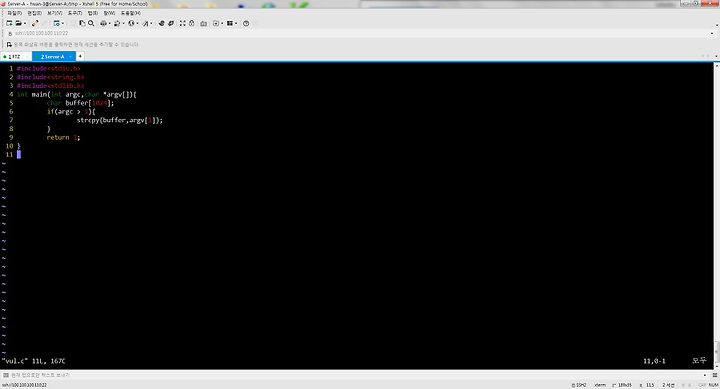The width and height of the screenshot is (720, 389).
Task: Click the int main line in terminal
Action: point(77,94)
